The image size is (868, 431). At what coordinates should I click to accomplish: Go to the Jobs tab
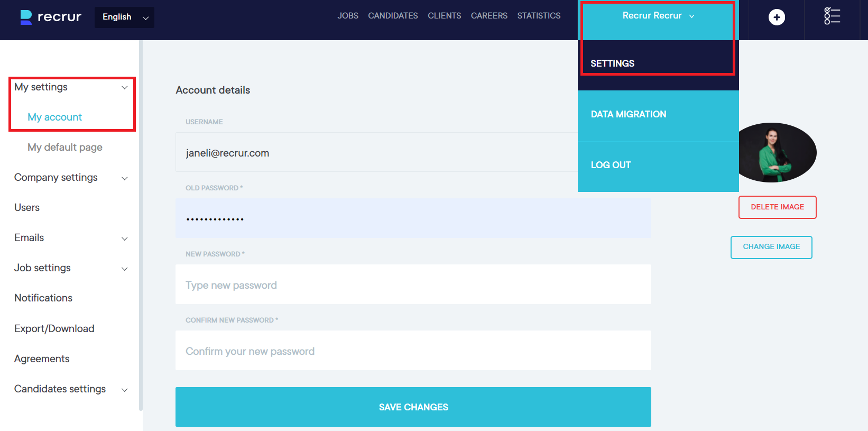tap(348, 16)
